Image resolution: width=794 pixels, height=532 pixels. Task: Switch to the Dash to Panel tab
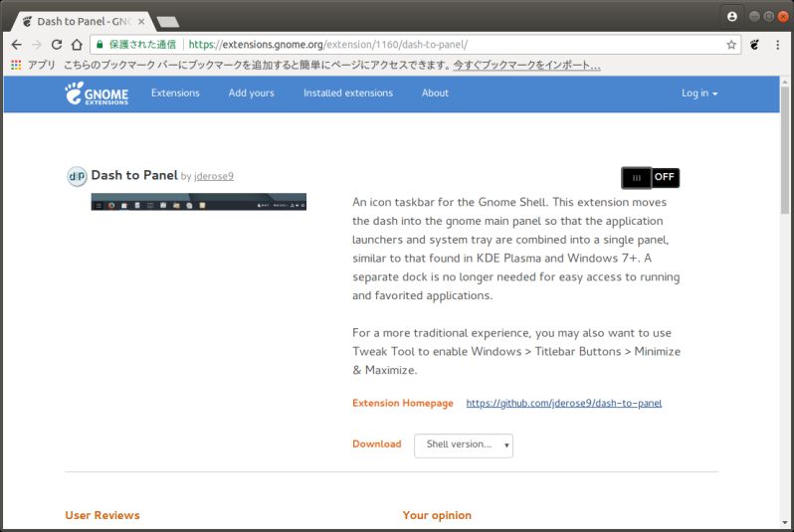coord(84,21)
